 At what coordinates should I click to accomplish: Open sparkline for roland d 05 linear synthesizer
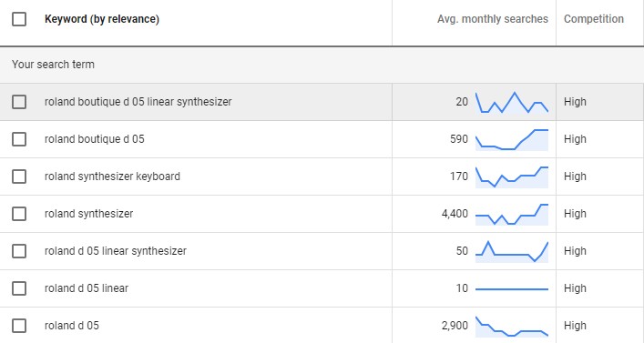pos(512,251)
